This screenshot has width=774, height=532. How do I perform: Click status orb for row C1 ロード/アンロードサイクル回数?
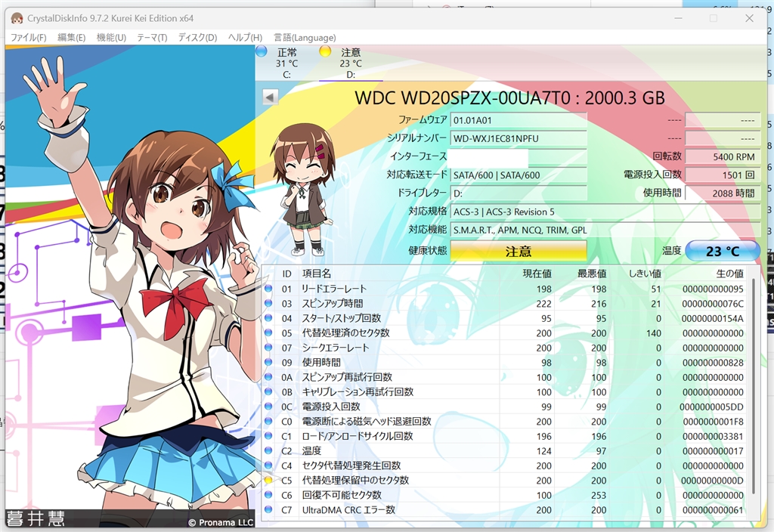(x=268, y=436)
